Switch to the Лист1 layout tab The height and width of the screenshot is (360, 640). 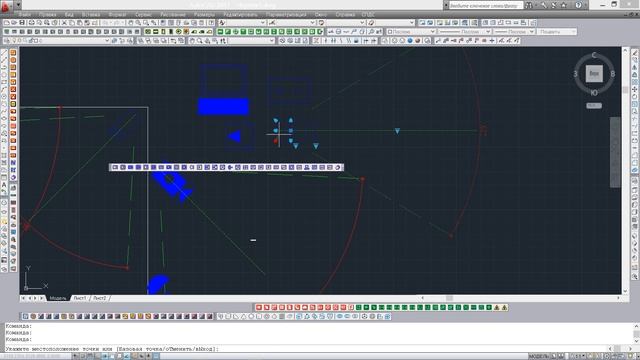(x=80, y=298)
